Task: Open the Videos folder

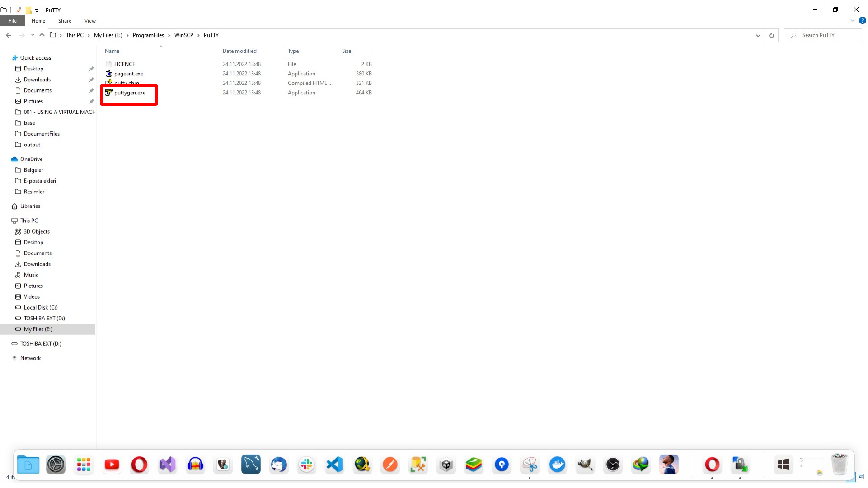Action: click(32, 296)
